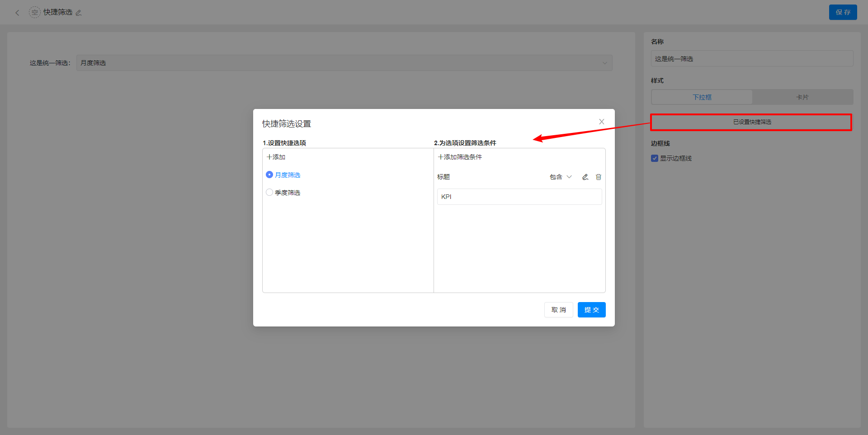The width and height of the screenshot is (868, 435).
Task: Select the 月度筛选 radio option
Action: (269, 175)
